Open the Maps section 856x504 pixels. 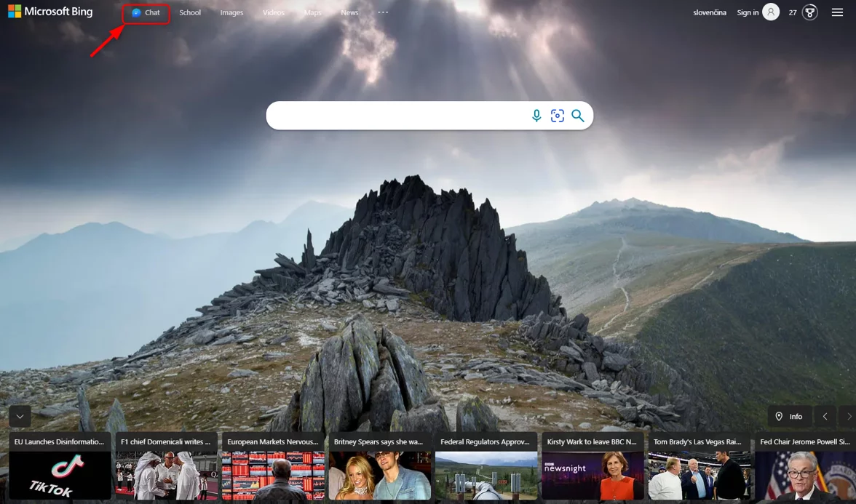click(x=312, y=12)
